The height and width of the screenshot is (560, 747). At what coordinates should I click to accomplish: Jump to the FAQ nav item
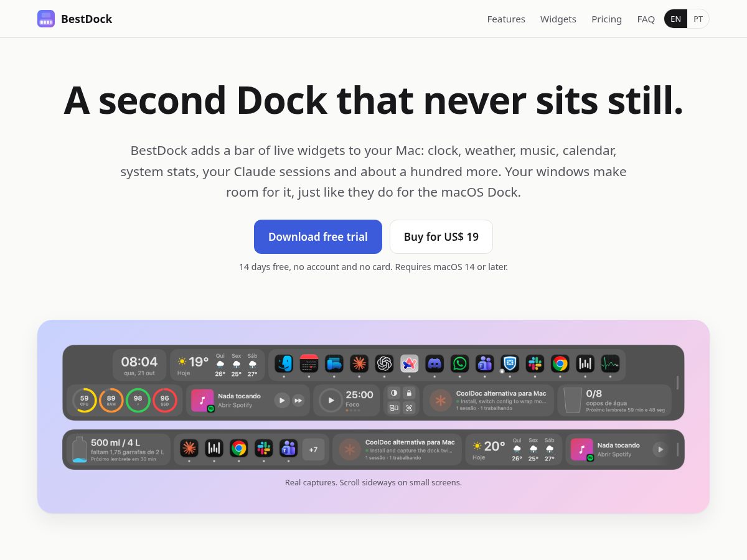coord(646,19)
